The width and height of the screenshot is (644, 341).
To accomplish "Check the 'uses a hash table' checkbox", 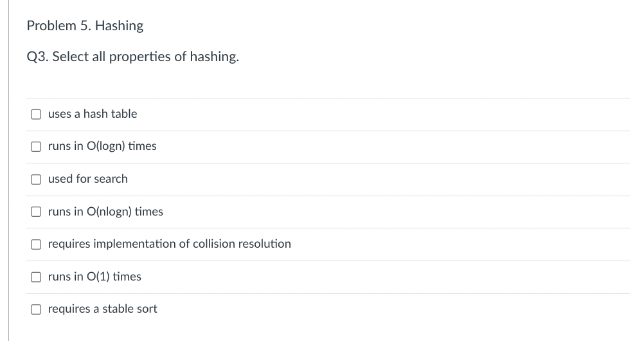I will pos(36,114).
